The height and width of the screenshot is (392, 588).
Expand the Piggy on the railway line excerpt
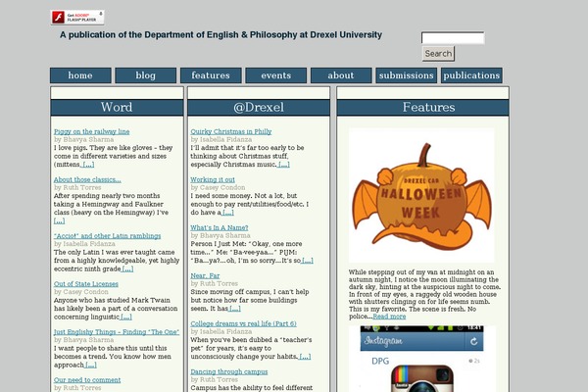coord(88,165)
